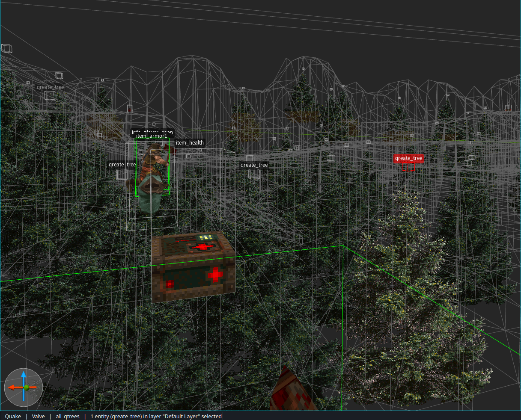Screen dimensions: 521x420
Task: Expand the info_player_coop entity label
Action: click(x=152, y=132)
